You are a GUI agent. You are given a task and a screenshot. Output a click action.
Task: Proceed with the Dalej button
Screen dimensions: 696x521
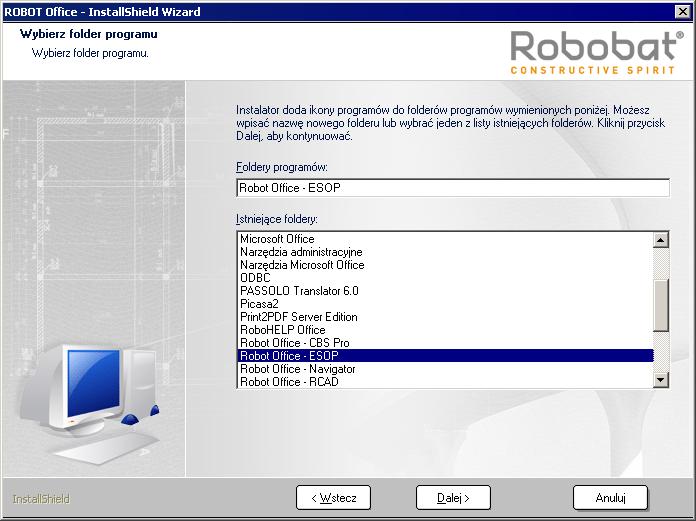(x=453, y=497)
